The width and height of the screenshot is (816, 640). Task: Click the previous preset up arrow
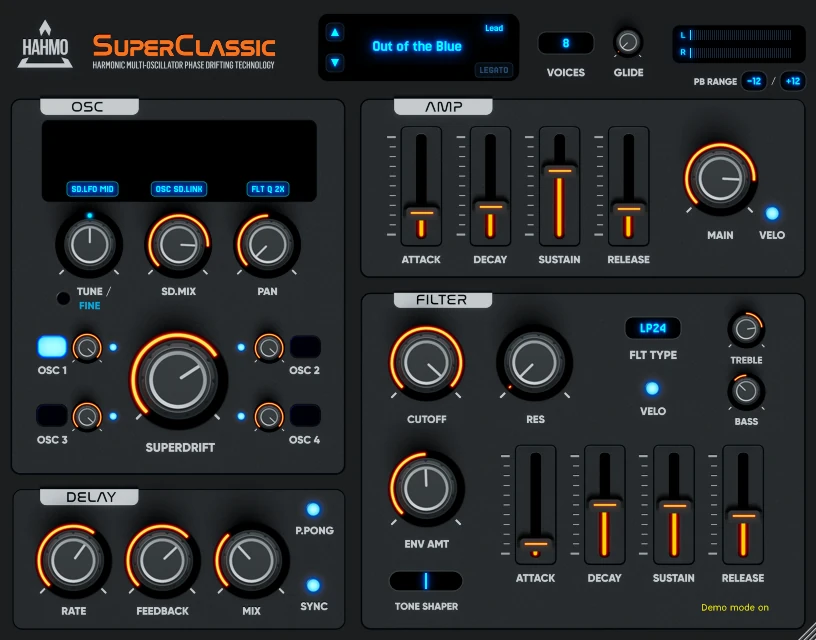point(335,33)
